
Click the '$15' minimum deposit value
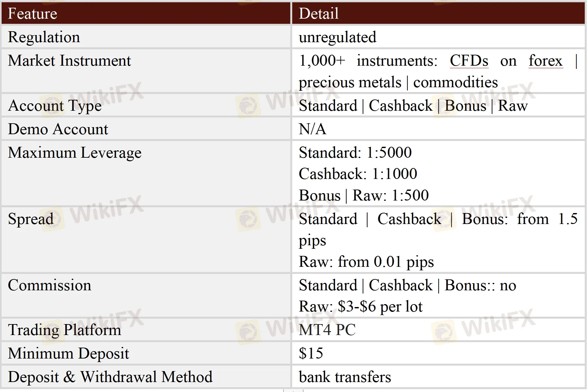click(311, 353)
